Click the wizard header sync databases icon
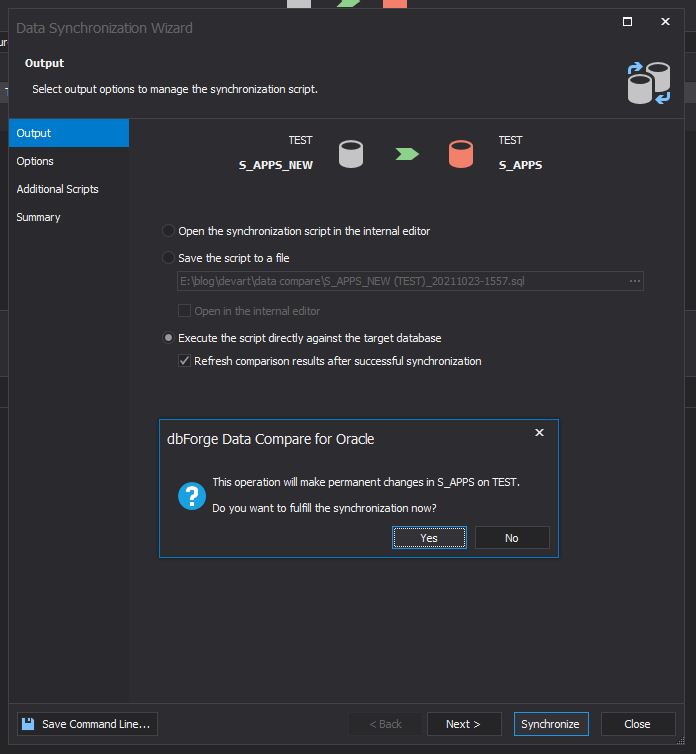 click(x=648, y=83)
